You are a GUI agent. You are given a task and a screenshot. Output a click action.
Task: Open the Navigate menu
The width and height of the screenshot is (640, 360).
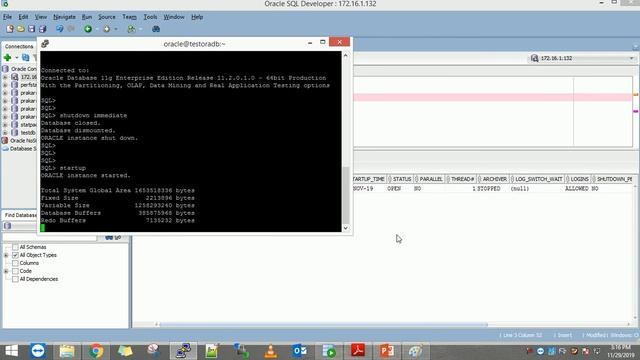pyautogui.click(x=64, y=17)
